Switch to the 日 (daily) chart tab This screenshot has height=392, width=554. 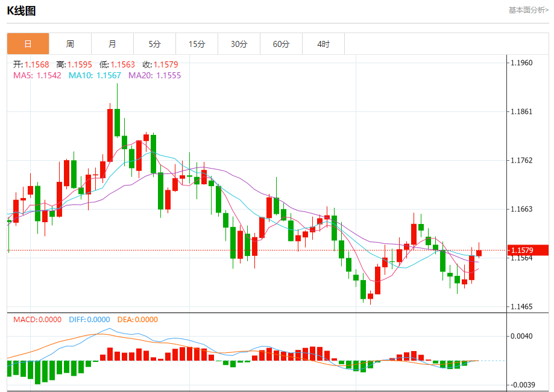click(x=28, y=44)
